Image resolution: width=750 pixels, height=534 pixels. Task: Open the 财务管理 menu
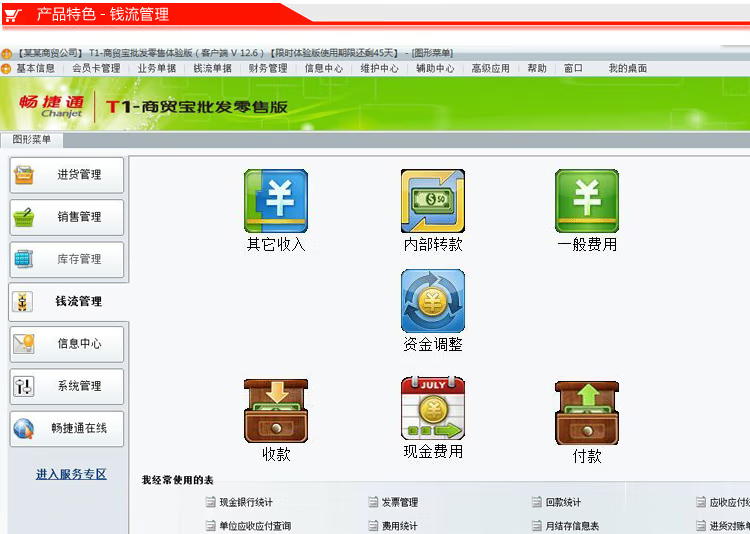click(x=268, y=68)
